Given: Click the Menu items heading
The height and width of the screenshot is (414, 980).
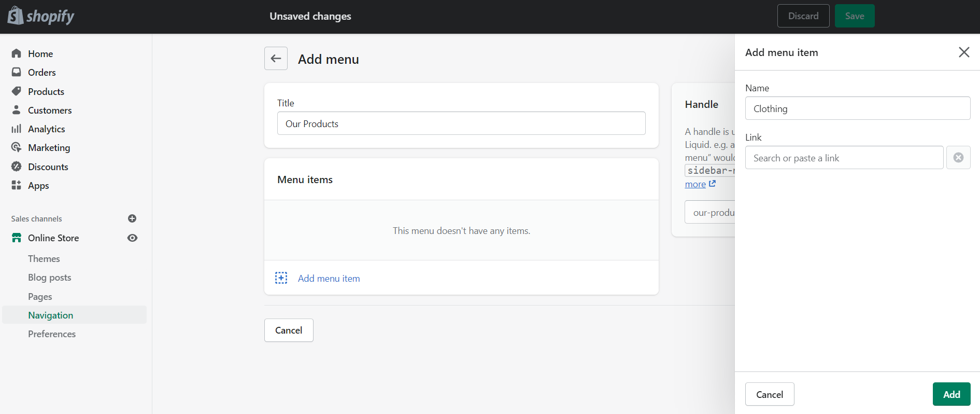Looking at the screenshot, I should (x=305, y=180).
